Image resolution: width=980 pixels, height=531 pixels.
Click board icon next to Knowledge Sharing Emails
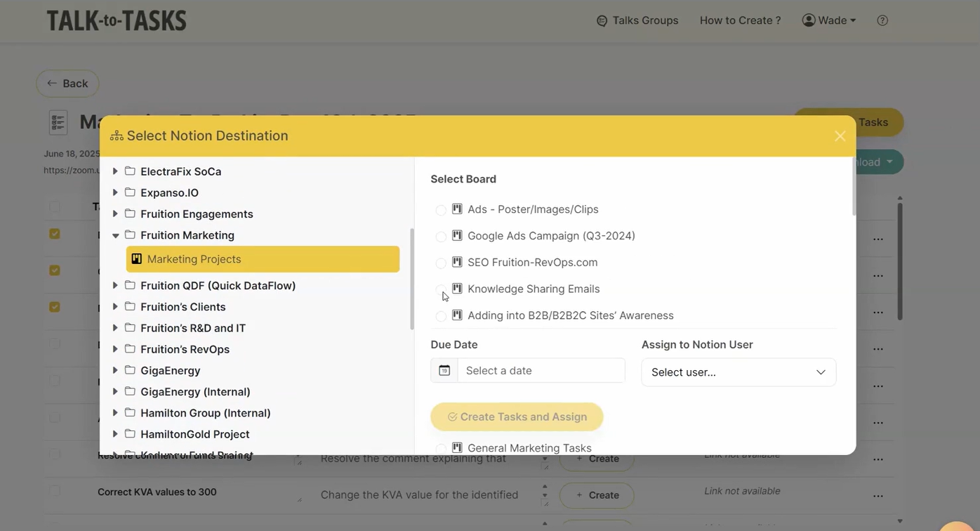457,289
